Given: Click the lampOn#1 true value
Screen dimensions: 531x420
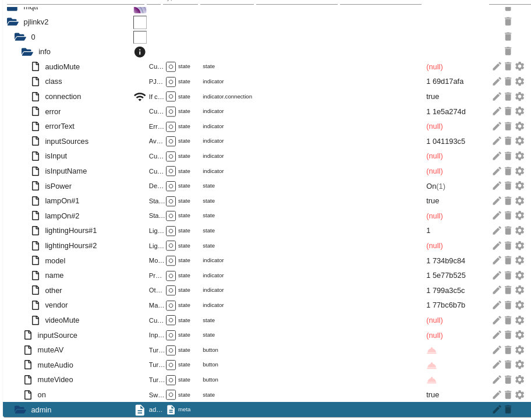Looking at the screenshot, I should point(433,201).
